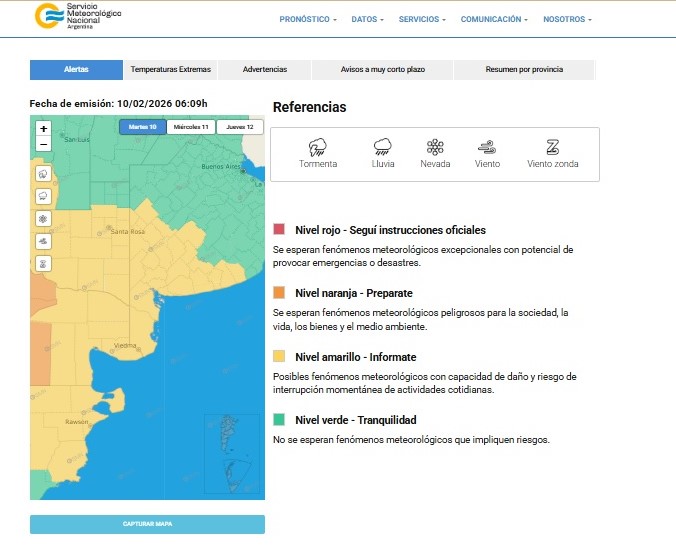
Task: Open the Datos dropdown
Action: (367, 19)
